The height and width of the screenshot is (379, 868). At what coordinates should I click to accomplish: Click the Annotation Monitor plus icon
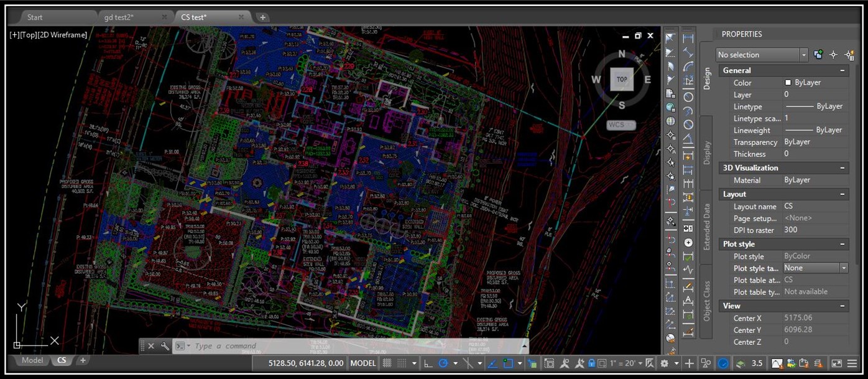(690, 363)
